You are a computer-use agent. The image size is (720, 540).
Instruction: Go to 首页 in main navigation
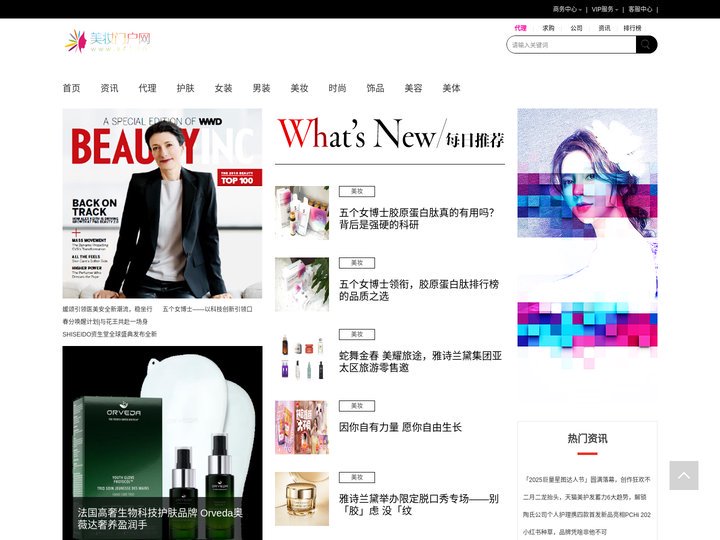pyautogui.click(x=71, y=88)
